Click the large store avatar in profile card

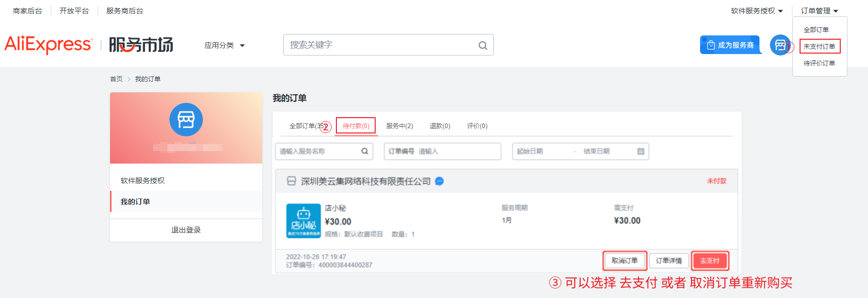coord(186,120)
